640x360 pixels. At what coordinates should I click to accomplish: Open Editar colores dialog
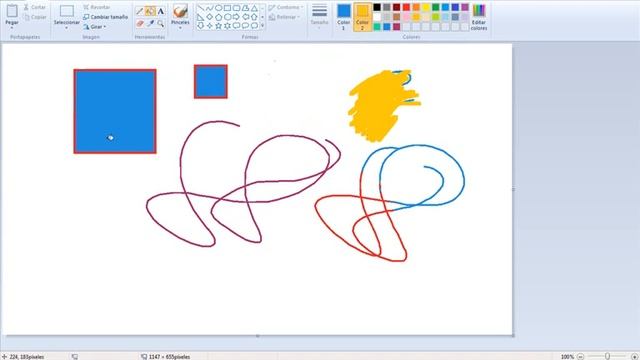(x=479, y=17)
